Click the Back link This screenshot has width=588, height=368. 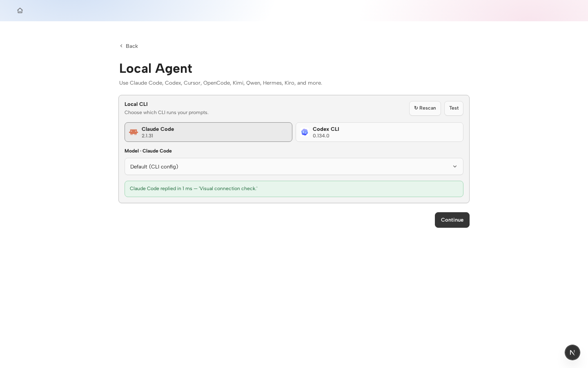pos(129,46)
